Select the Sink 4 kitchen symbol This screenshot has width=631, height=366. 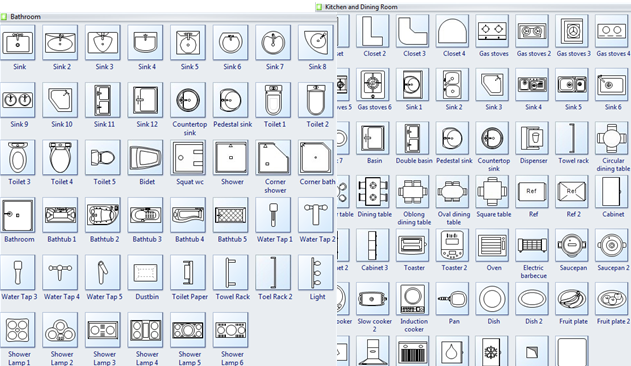(x=532, y=85)
